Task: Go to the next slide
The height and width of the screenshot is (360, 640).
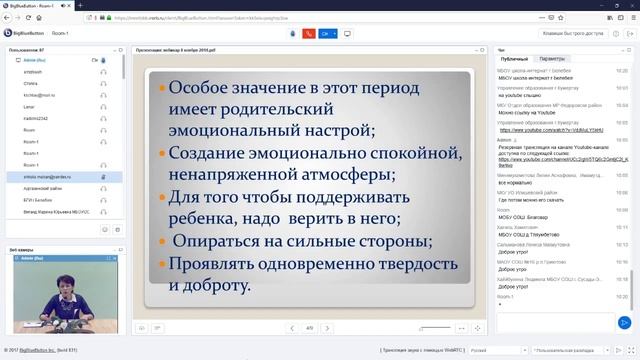Action: pyautogui.click(x=327, y=328)
